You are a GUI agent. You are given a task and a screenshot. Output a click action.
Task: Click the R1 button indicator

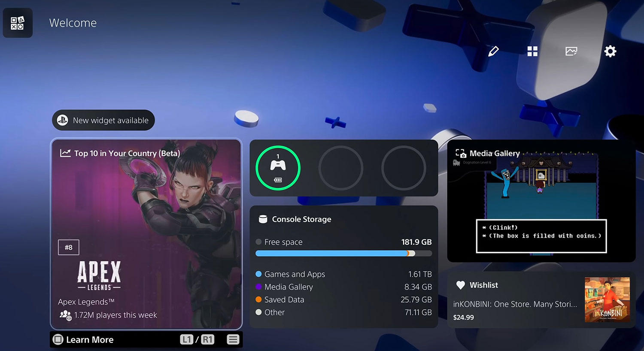pos(207,340)
